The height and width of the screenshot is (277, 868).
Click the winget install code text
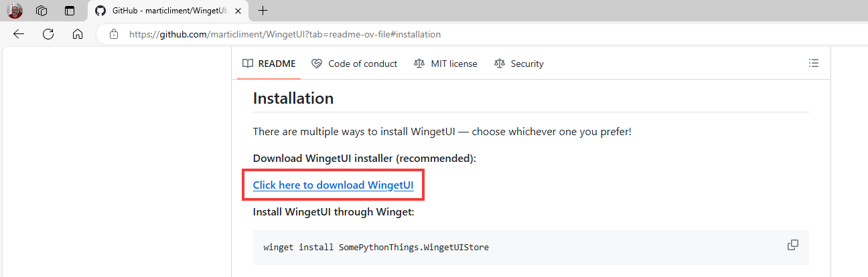[376, 247]
